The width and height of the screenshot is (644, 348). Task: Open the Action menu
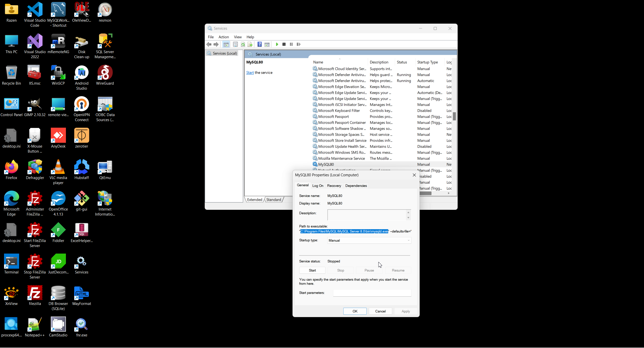(x=223, y=37)
